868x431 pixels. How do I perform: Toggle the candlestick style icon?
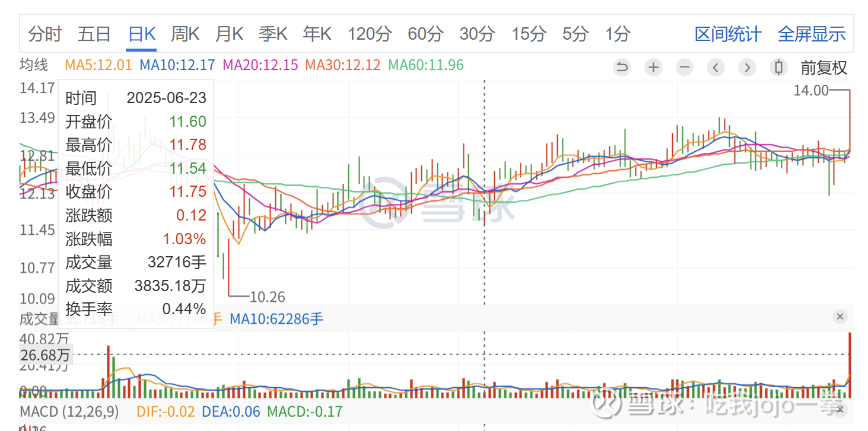coord(779,67)
